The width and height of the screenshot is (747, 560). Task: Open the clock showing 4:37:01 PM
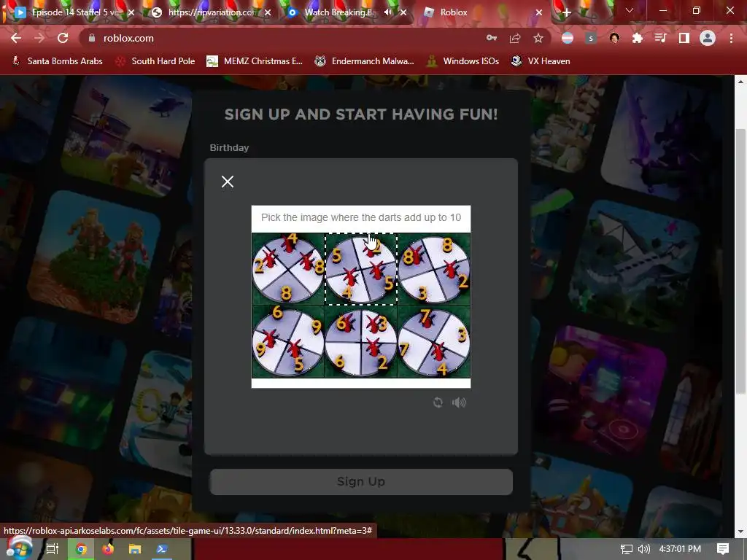680,549
